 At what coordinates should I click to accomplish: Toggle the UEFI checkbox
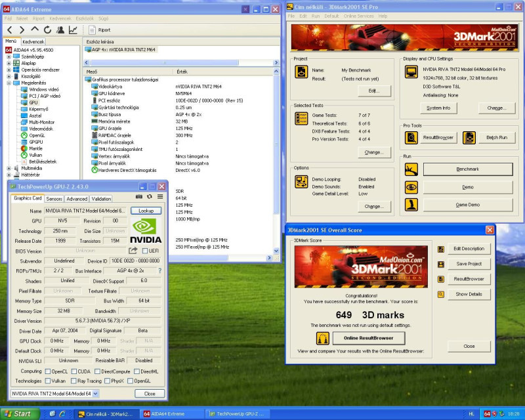click(x=144, y=251)
